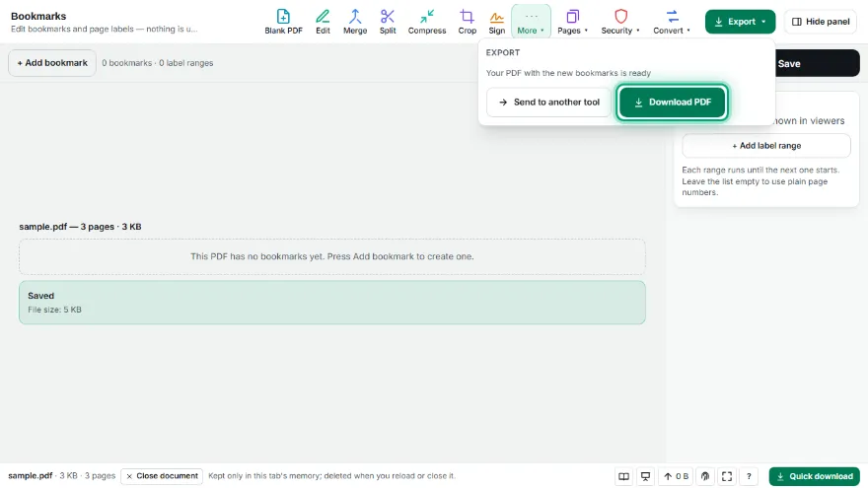Screen dimensions: 868x488
Task: Click the Quick download button
Action: click(815, 476)
